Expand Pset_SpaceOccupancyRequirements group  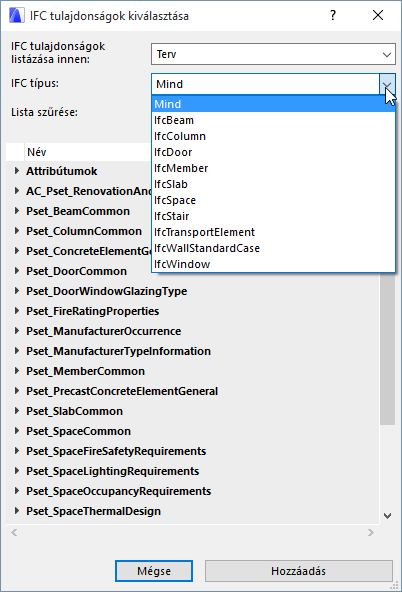click(17, 491)
